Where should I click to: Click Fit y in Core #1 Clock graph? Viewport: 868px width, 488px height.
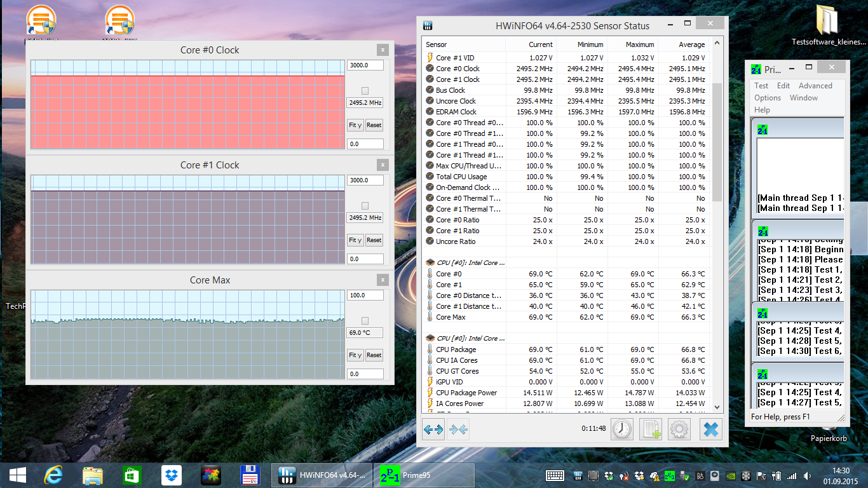(x=355, y=240)
